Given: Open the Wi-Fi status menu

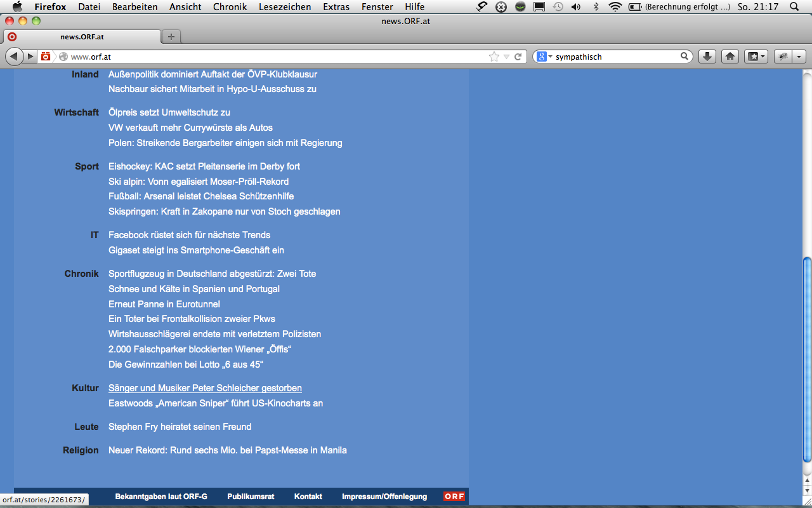Looking at the screenshot, I should click(x=615, y=7).
